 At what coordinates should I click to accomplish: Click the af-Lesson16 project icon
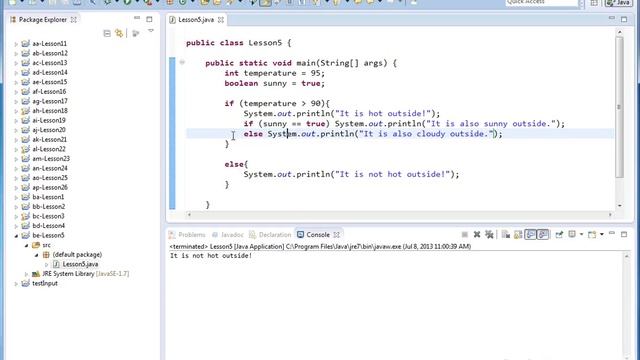pos(25,91)
